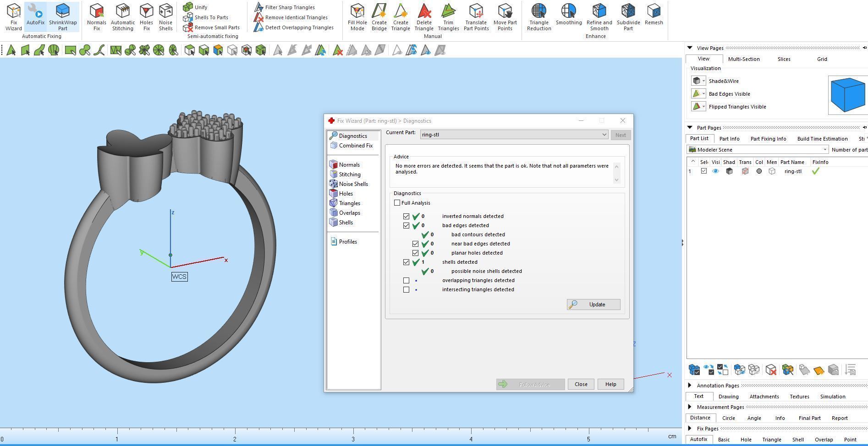Hide ring-stl with the eye toggle
Viewport: 868px width, 446px height.
point(715,171)
